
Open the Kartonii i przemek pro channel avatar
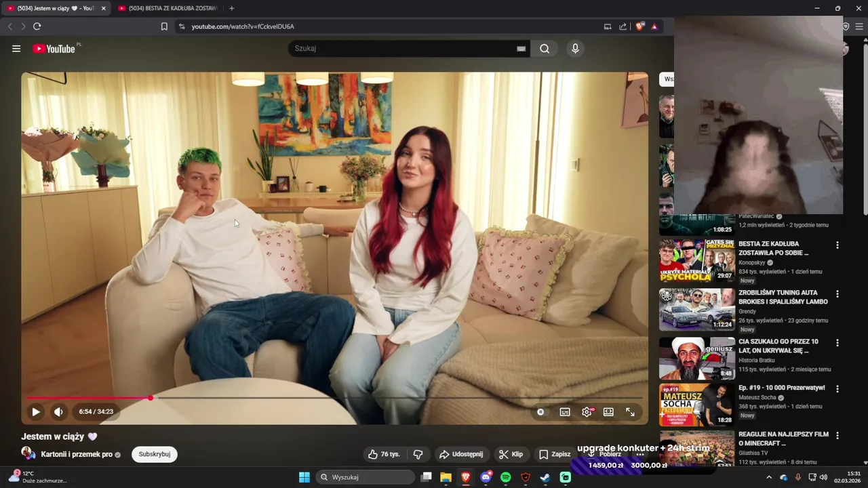click(28, 453)
